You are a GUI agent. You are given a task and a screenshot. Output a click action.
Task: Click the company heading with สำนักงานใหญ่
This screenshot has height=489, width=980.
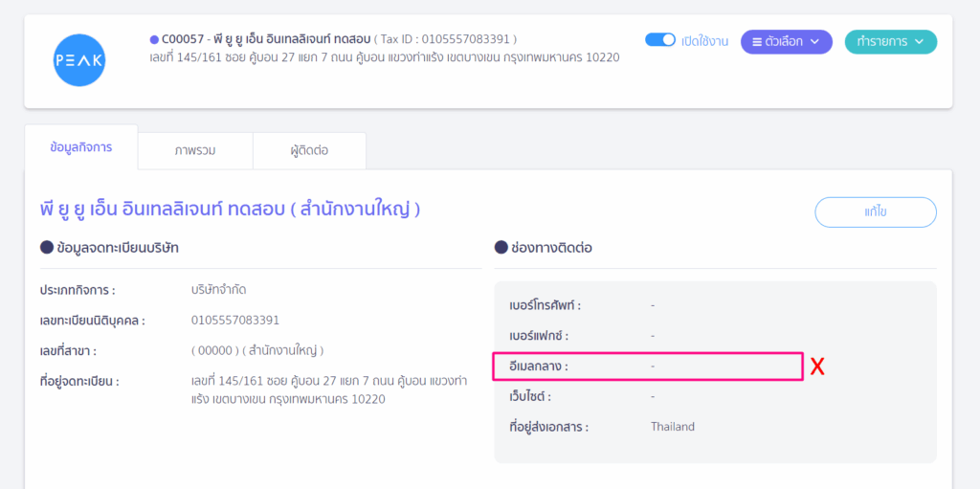point(230,209)
